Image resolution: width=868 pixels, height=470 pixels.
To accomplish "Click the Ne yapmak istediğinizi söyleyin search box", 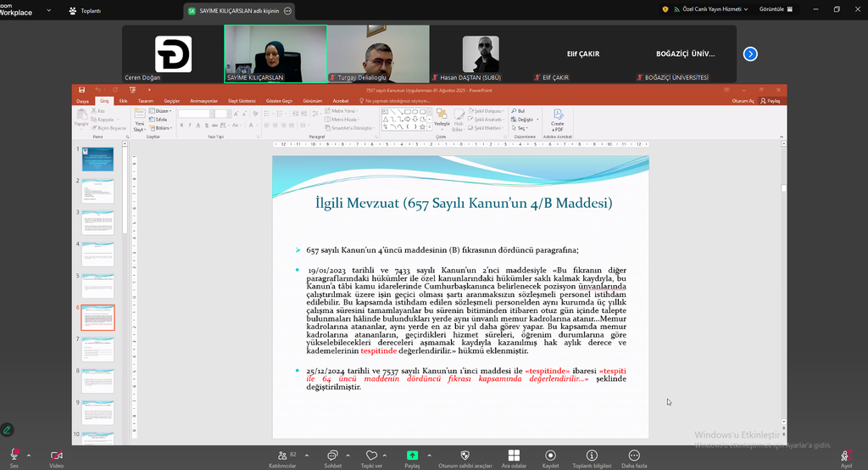I will point(395,101).
